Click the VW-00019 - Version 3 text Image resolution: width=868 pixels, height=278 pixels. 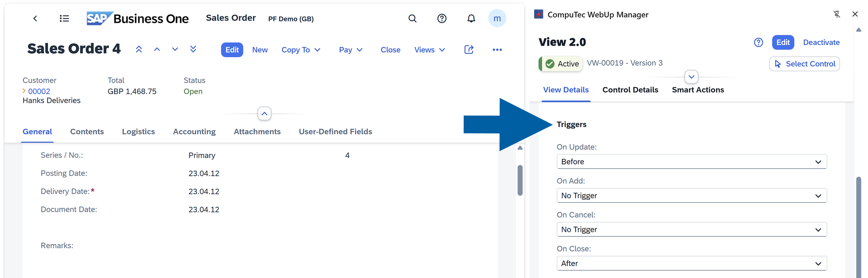(x=625, y=63)
